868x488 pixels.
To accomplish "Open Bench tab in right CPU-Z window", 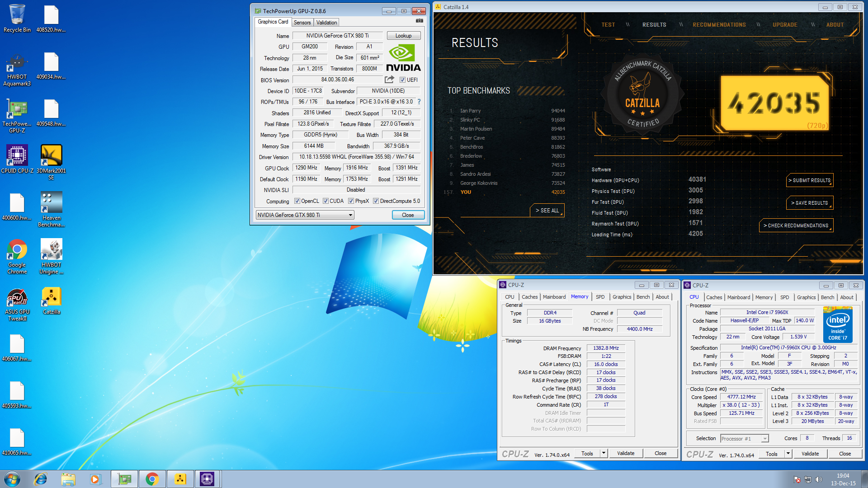I will 827,297.
